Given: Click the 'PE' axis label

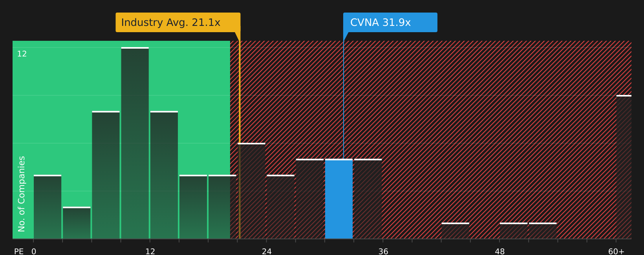Looking at the screenshot, I should tap(19, 251).
